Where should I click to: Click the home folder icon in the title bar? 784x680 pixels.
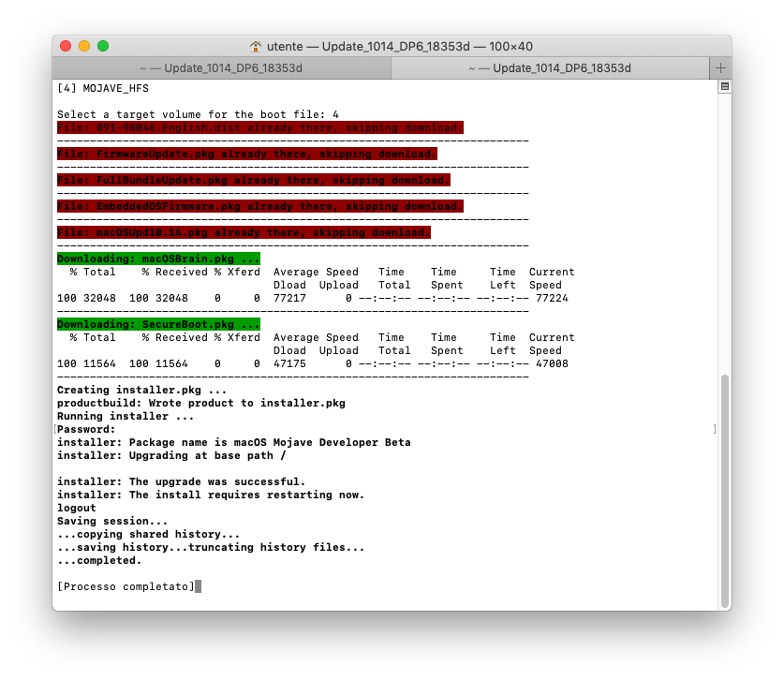pyautogui.click(x=256, y=47)
